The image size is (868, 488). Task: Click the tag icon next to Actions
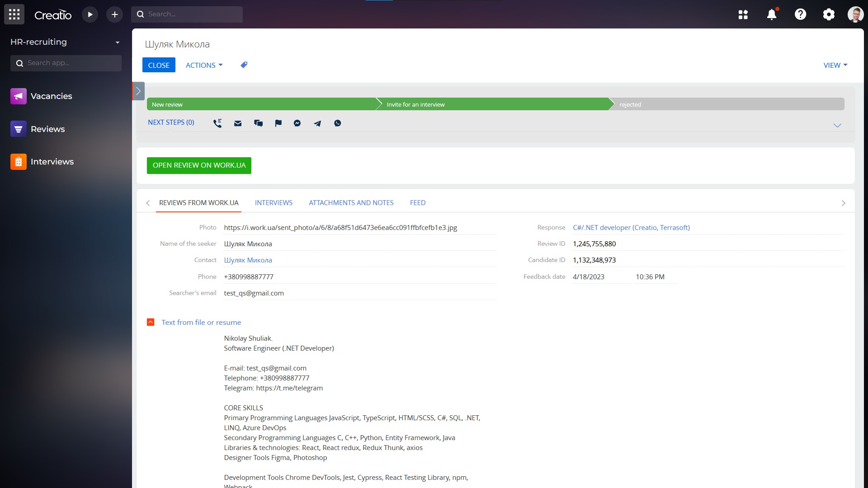[x=244, y=65]
